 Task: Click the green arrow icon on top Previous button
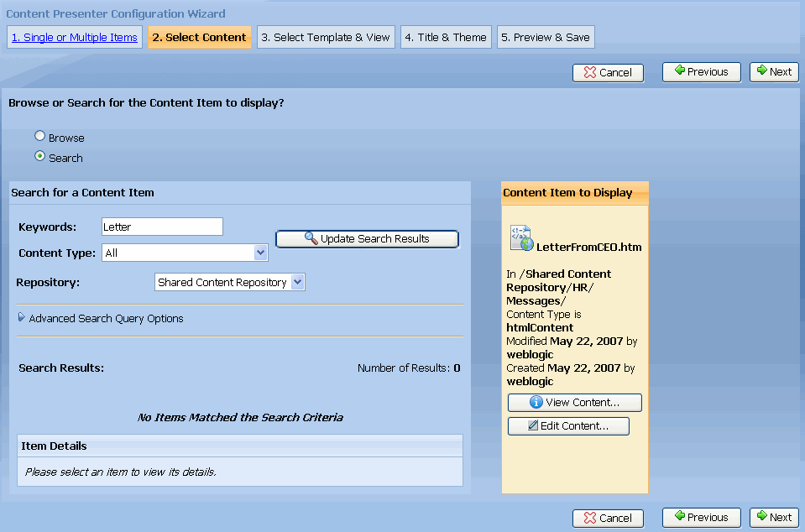pyautogui.click(x=682, y=72)
